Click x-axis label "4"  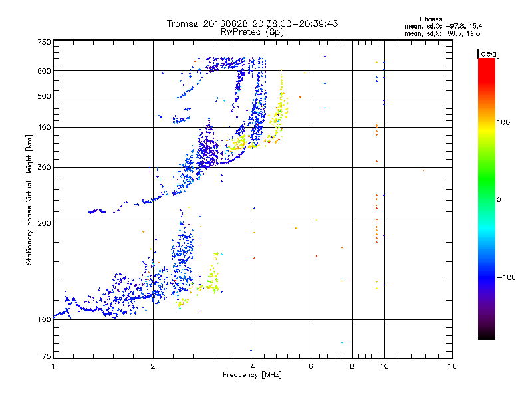pos(253,366)
